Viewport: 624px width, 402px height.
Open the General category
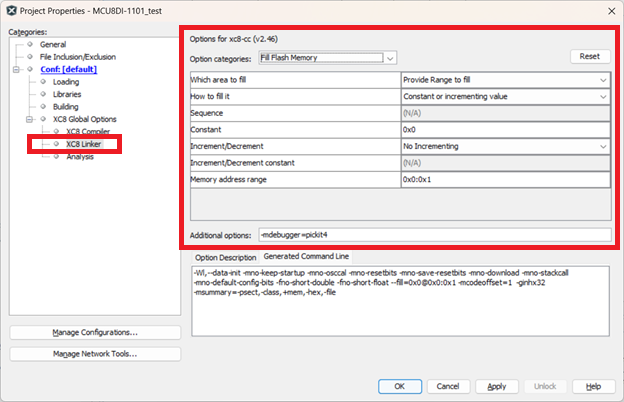(53, 45)
